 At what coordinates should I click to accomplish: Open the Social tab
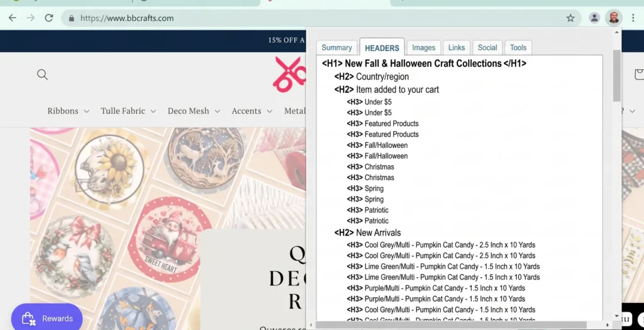pyautogui.click(x=487, y=48)
